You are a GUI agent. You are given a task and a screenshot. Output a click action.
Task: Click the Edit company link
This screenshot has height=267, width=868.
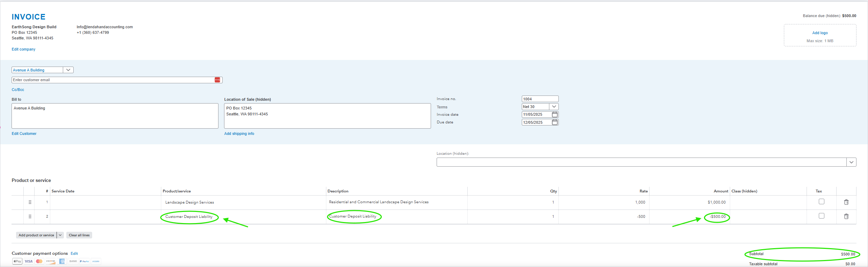point(23,49)
